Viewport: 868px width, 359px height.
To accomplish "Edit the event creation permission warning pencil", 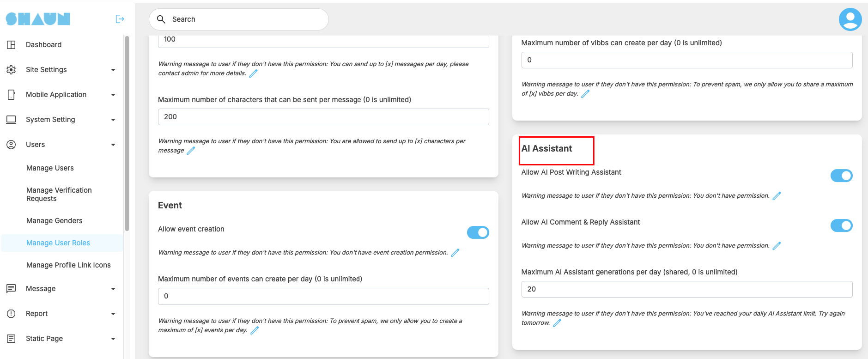I will tap(455, 253).
